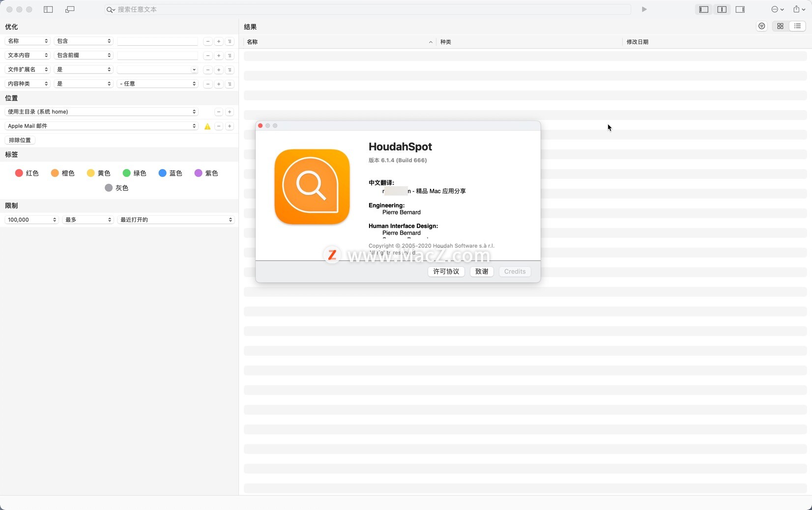This screenshot has width=812, height=510.
Task: Switch results to list view
Action: (x=797, y=26)
